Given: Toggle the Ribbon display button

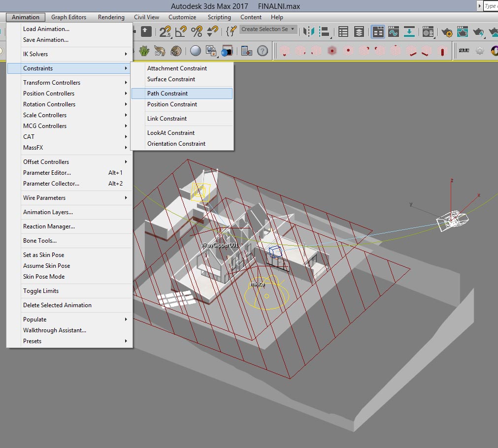Looking at the screenshot, I should (x=378, y=32).
